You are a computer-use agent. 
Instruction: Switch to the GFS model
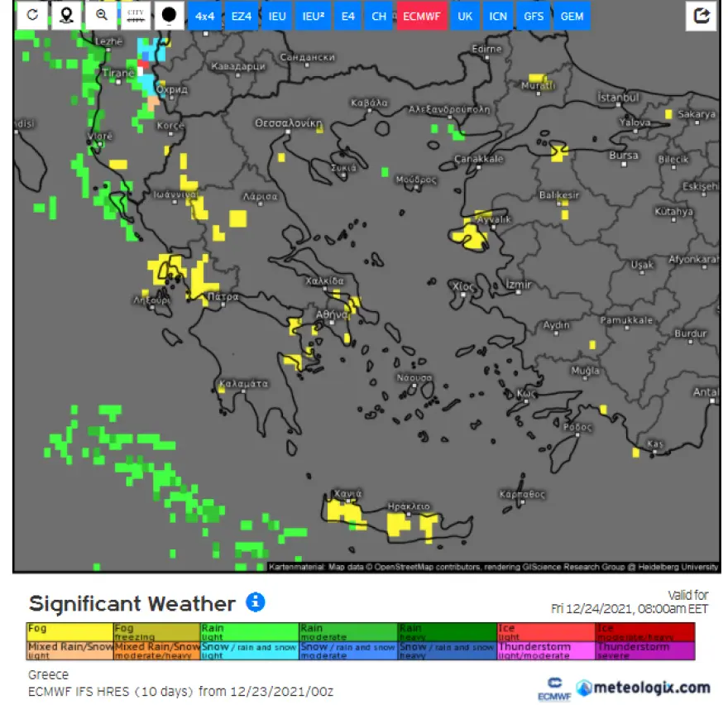pos(534,17)
